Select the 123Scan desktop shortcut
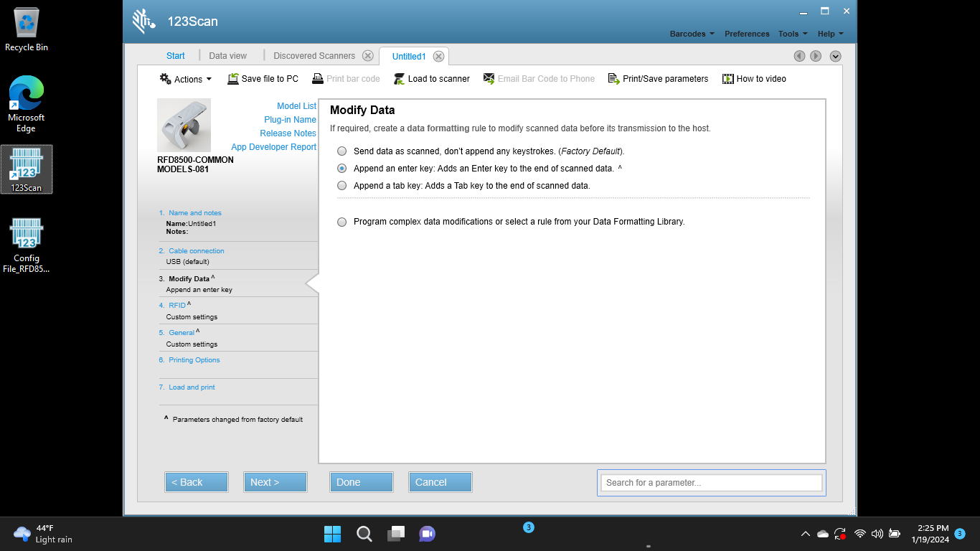This screenshot has width=980, height=551. click(x=27, y=170)
